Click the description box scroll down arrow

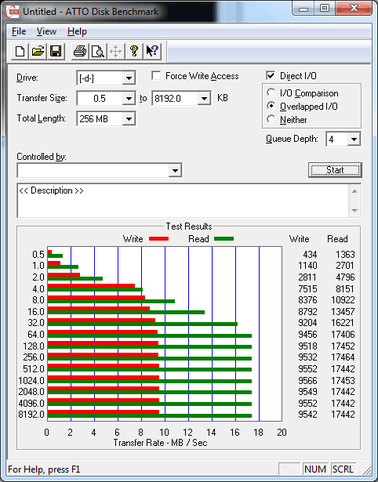click(355, 210)
